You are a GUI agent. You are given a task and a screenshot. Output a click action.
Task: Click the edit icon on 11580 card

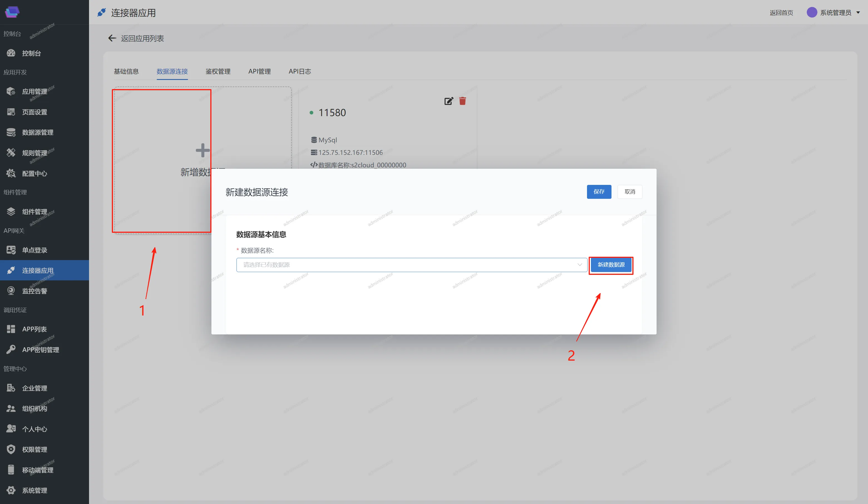(448, 101)
